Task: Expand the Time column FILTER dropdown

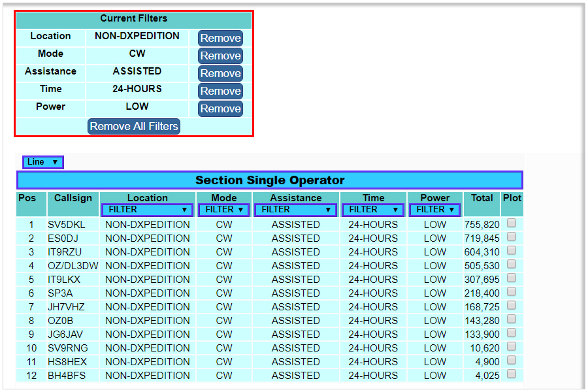Action: tap(373, 210)
